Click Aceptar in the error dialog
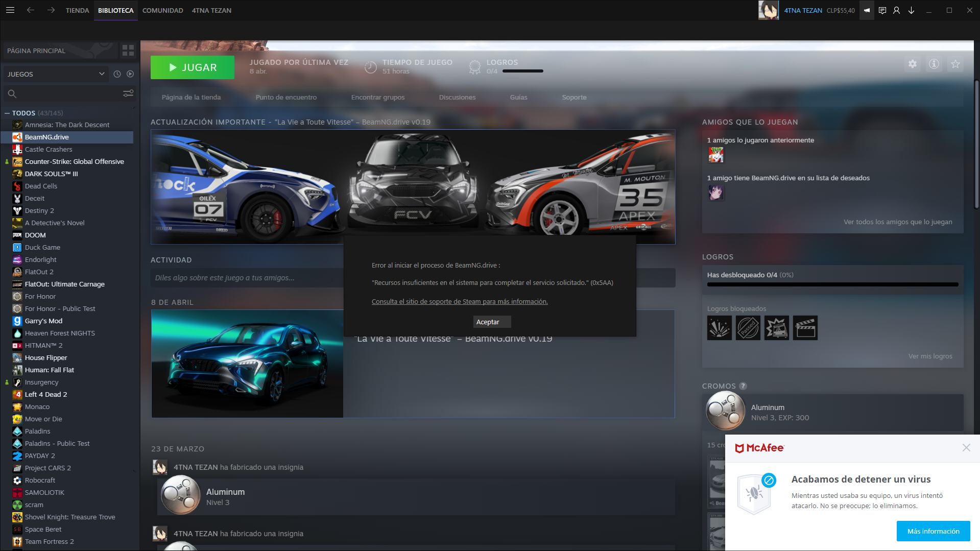Screen dimensions: 980x551 tap(492, 322)
